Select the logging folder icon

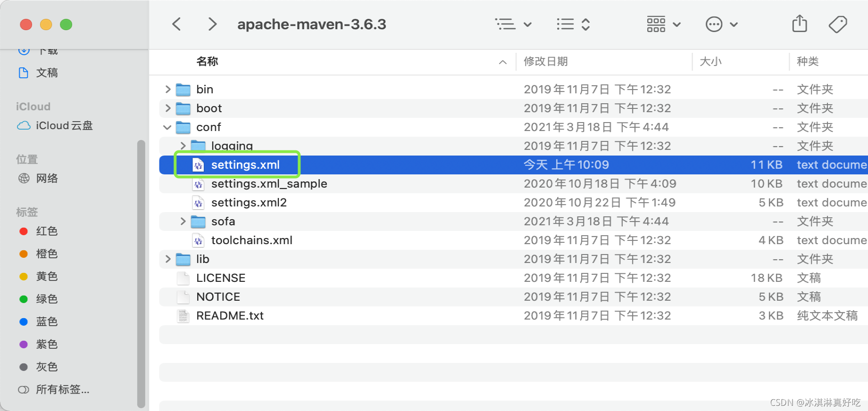coord(198,146)
